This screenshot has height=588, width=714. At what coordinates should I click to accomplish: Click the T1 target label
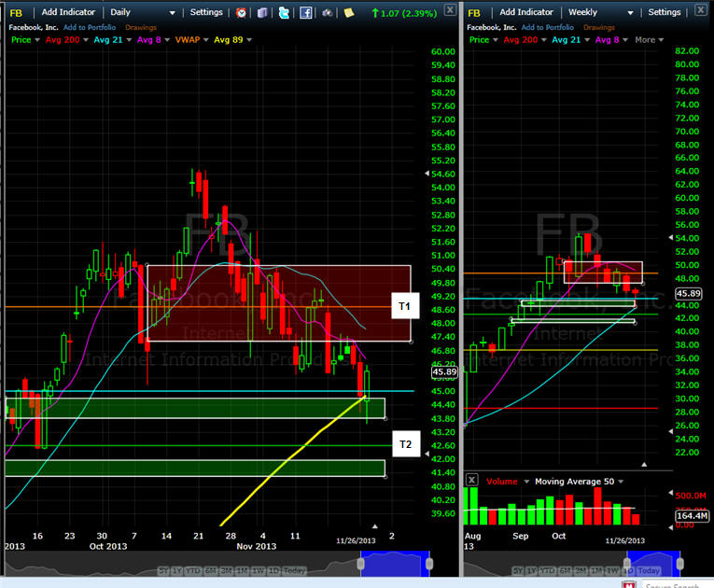point(404,306)
